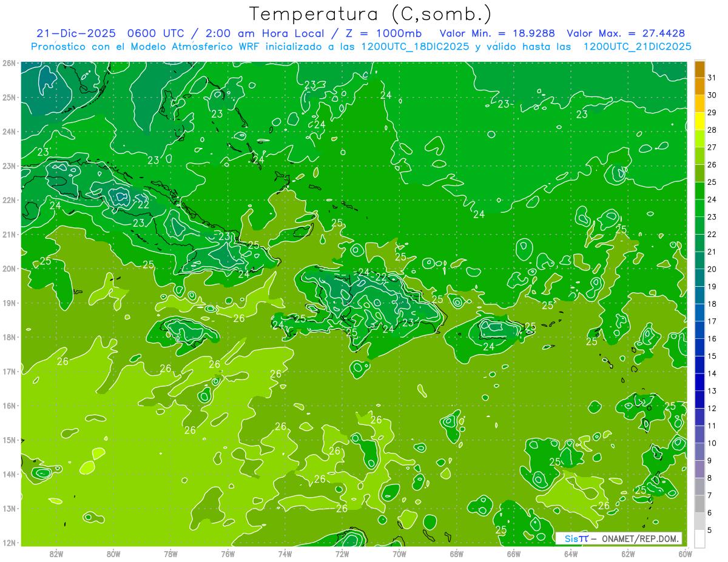Click the '80W' longitude axis label
The width and height of the screenshot is (728, 562).
tap(113, 554)
